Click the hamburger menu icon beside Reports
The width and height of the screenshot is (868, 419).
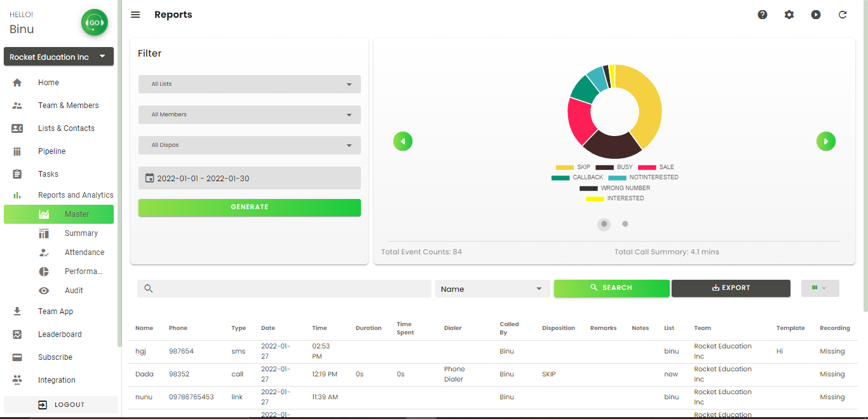(x=135, y=15)
